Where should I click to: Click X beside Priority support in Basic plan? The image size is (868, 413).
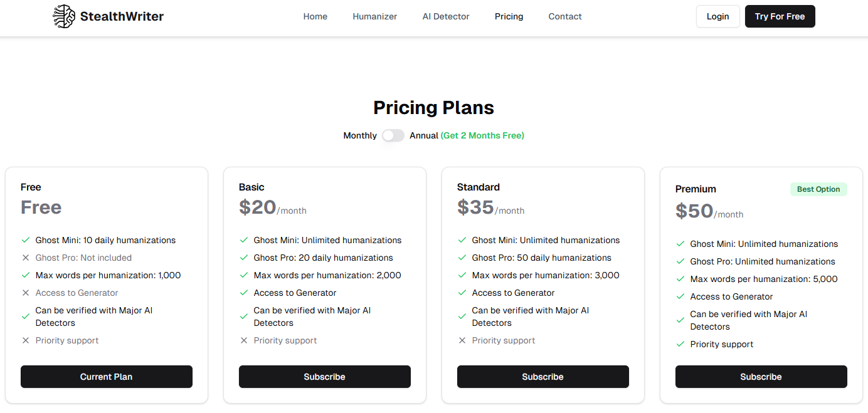click(x=244, y=340)
